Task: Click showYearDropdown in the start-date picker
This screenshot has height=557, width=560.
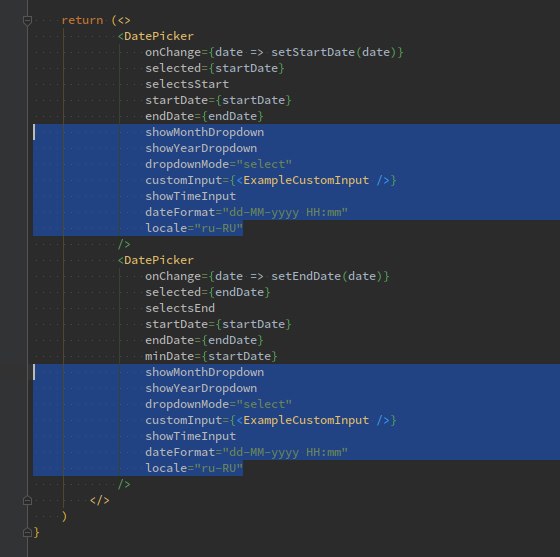Action: (201, 148)
